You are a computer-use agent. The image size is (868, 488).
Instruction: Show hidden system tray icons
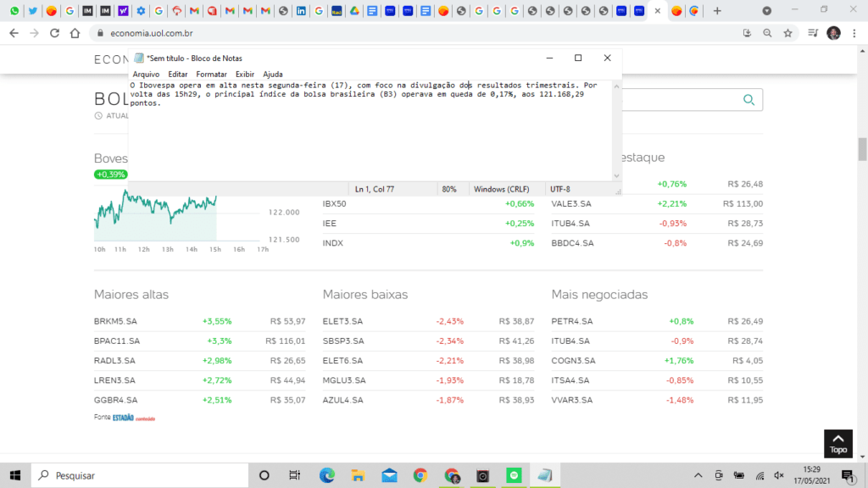[x=698, y=475]
